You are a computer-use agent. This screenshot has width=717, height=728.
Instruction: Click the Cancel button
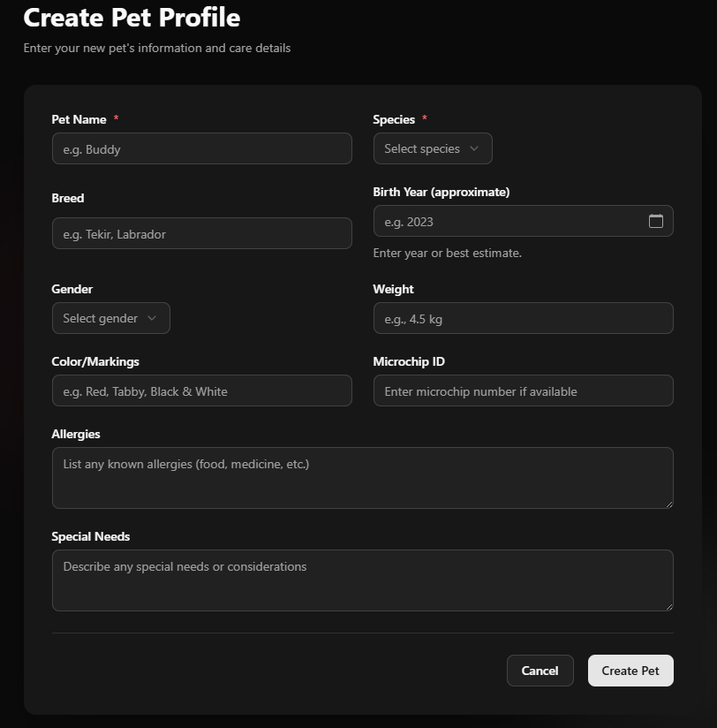tap(540, 671)
